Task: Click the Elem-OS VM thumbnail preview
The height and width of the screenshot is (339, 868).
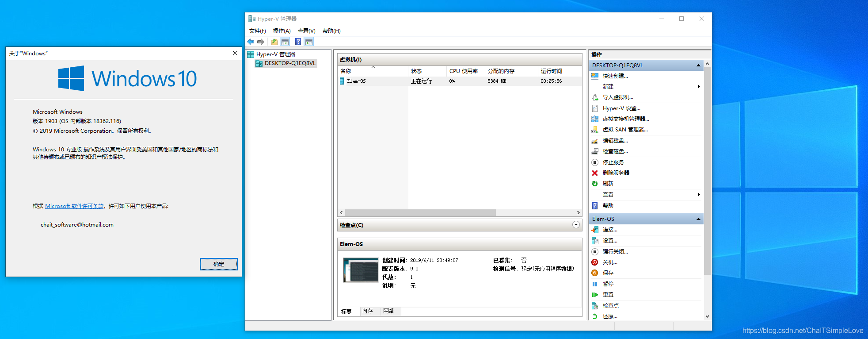Action: click(x=361, y=270)
